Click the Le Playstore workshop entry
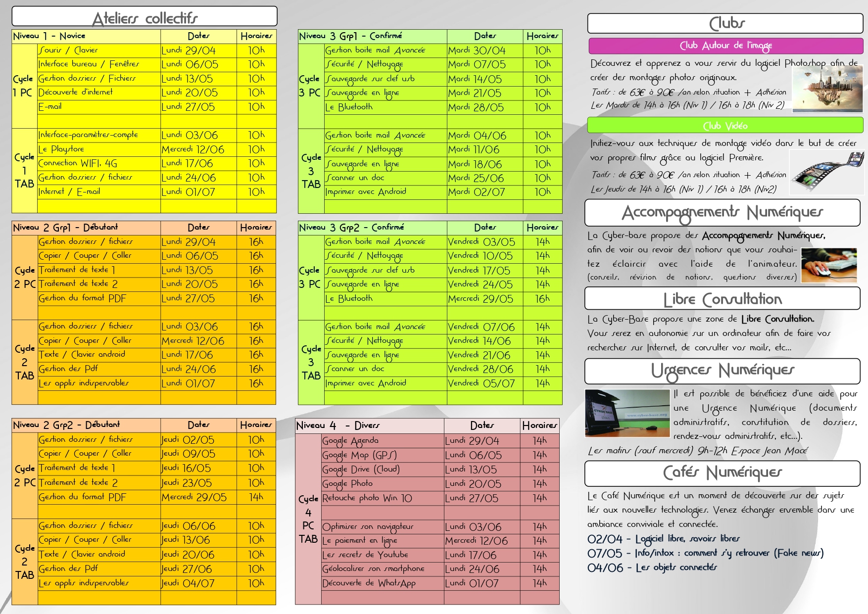This screenshot has width=868, height=614. (99, 149)
